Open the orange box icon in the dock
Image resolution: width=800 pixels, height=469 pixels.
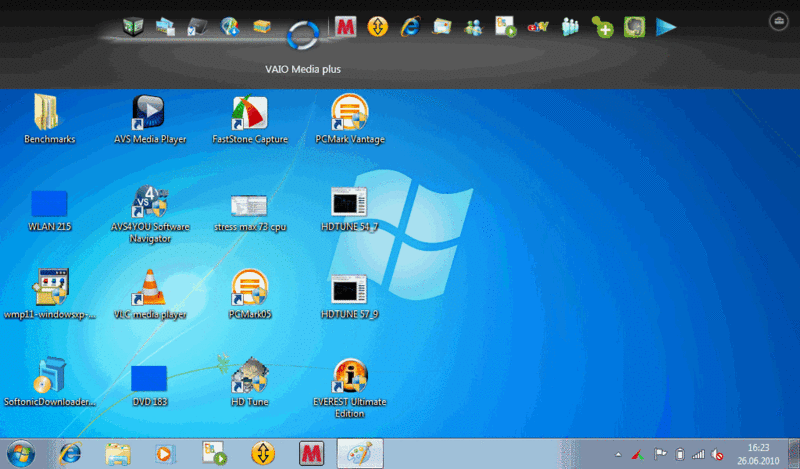(262, 27)
